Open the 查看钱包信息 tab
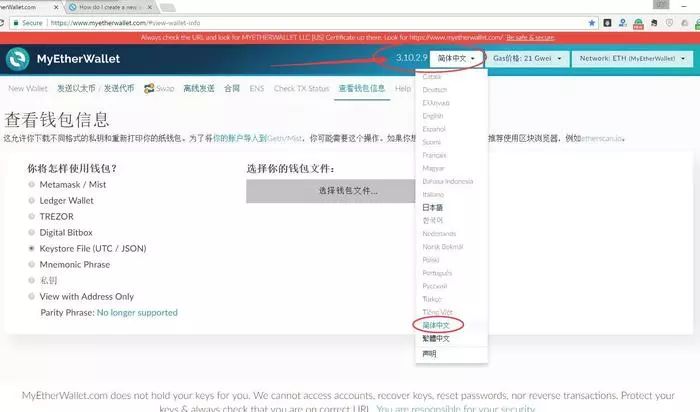Image resolution: width=700 pixels, height=412 pixels. [362, 88]
